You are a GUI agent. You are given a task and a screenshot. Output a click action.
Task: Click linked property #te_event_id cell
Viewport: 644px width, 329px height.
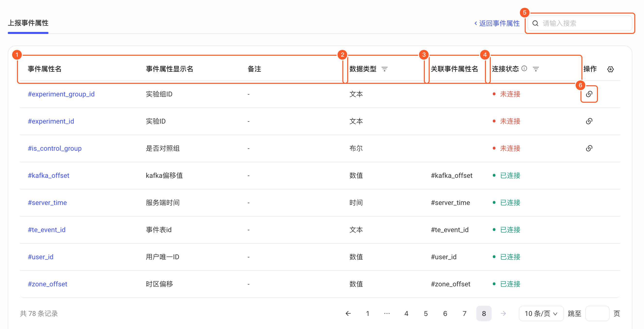click(x=450, y=230)
